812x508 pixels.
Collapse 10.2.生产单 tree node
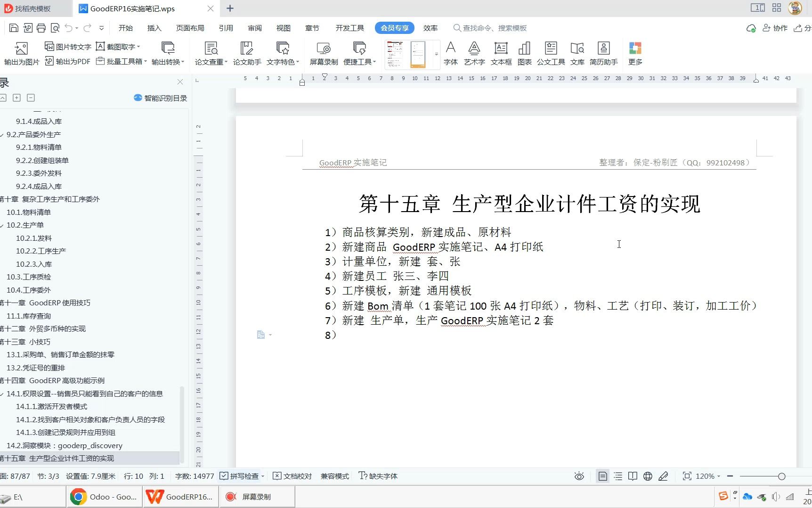coord(2,225)
